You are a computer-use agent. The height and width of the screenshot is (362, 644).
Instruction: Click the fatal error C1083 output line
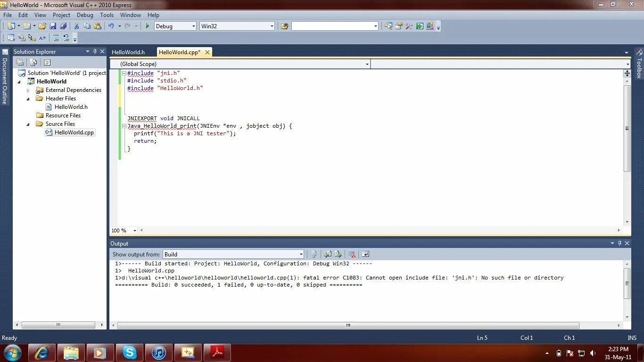(x=339, y=278)
